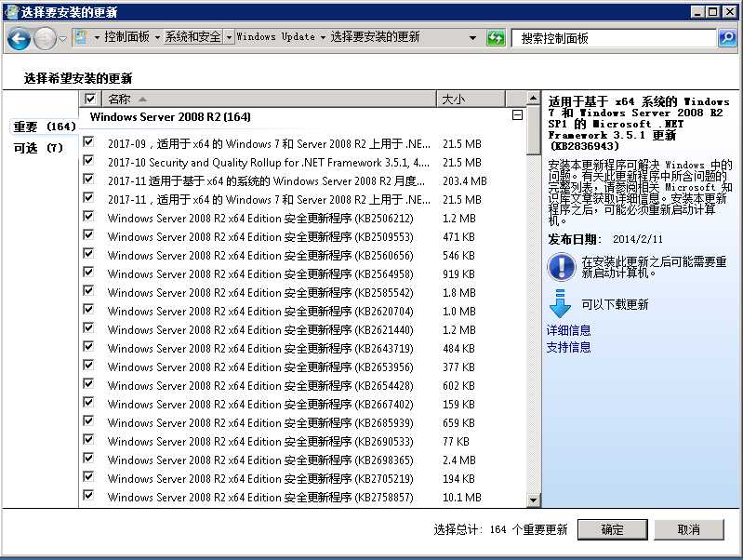Image resolution: width=743 pixels, height=560 pixels.
Task: Select the KB2758857 security update row
Action: pyautogui.click(x=302, y=497)
